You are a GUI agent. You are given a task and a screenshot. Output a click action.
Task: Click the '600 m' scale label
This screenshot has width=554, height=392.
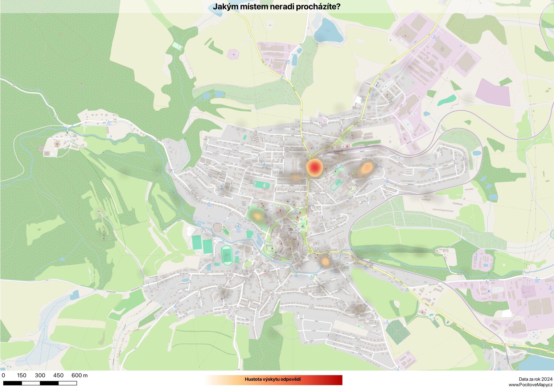pyautogui.click(x=79, y=375)
